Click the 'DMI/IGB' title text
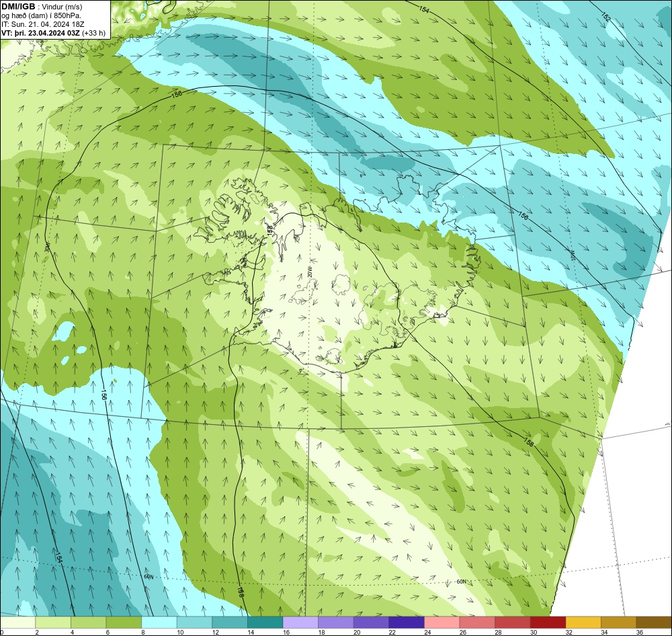The height and width of the screenshot is (636, 672). 18,7
